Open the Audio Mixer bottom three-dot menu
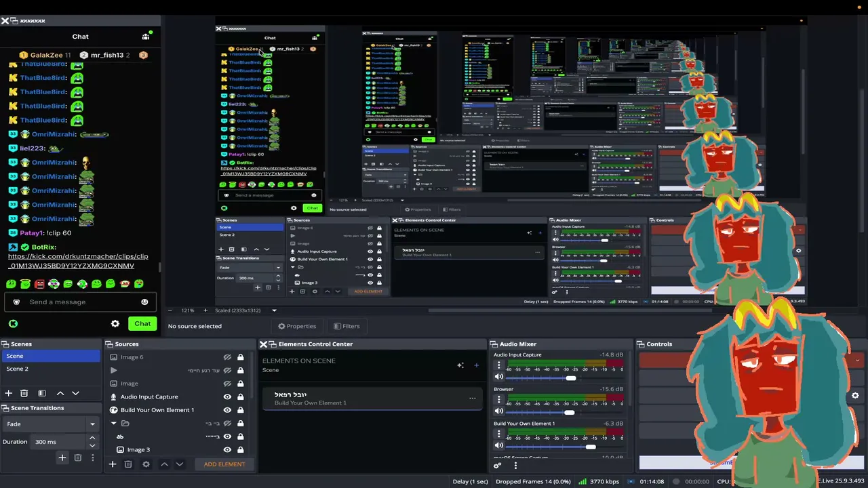Image resolution: width=868 pixels, height=488 pixels. click(x=515, y=466)
